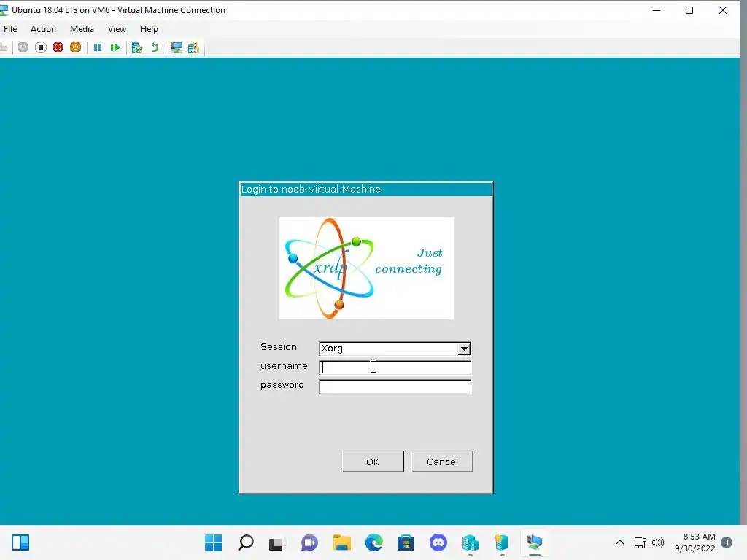Image resolution: width=747 pixels, height=560 pixels.
Task: Open the View menu
Action: (x=117, y=29)
